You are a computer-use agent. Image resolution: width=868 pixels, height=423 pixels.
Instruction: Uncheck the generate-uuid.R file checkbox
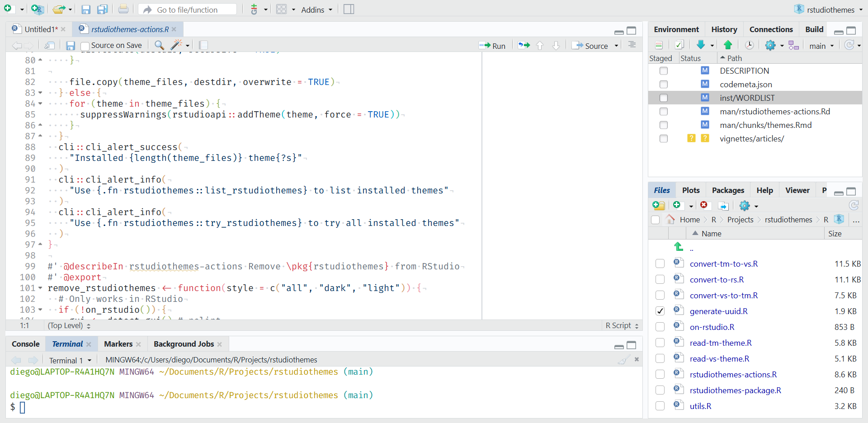[660, 311]
